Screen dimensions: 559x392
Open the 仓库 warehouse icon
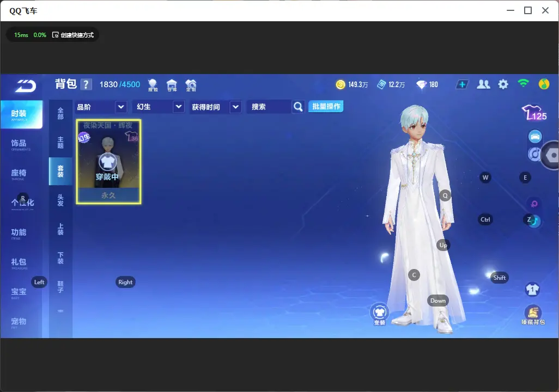(x=172, y=85)
